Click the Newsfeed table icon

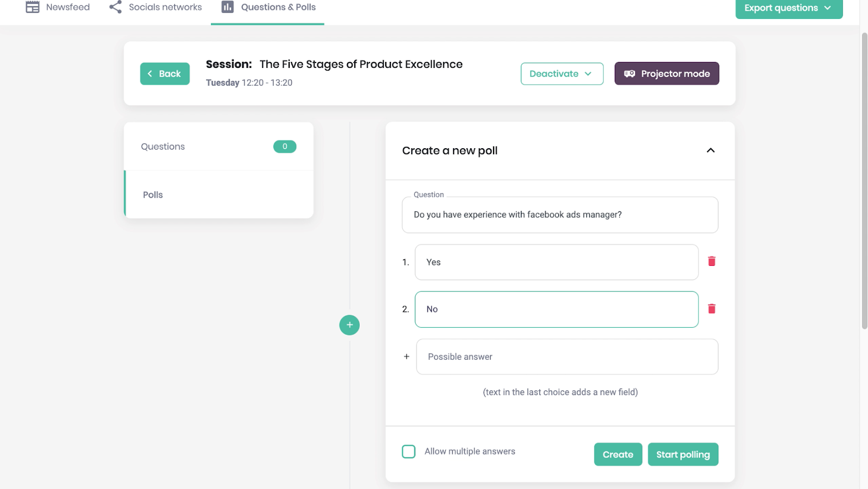pos(33,7)
